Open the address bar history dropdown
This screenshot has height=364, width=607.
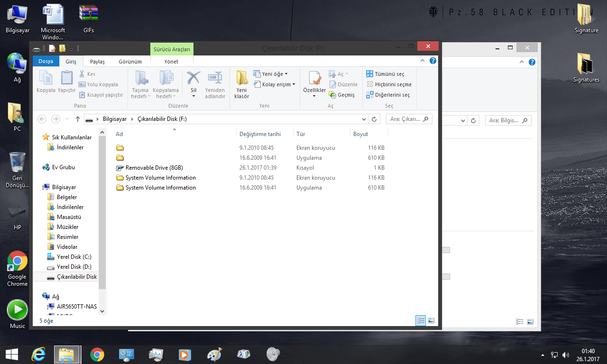(x=364, y=119)
